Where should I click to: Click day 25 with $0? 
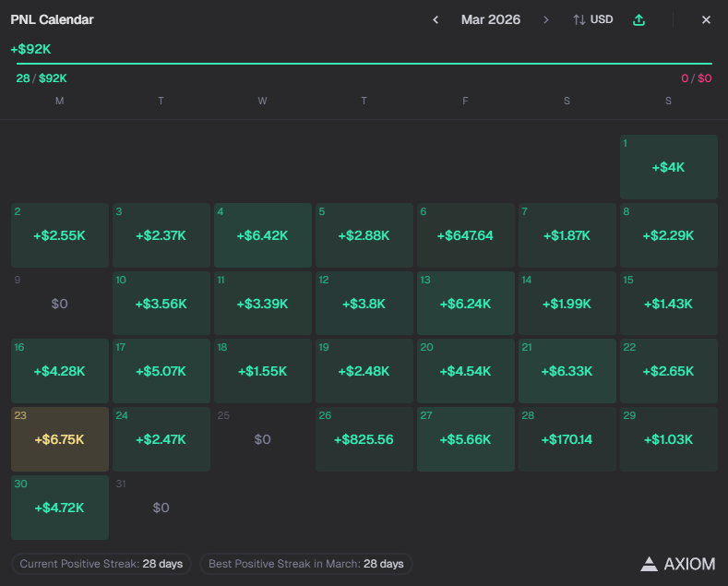[263, 439]
